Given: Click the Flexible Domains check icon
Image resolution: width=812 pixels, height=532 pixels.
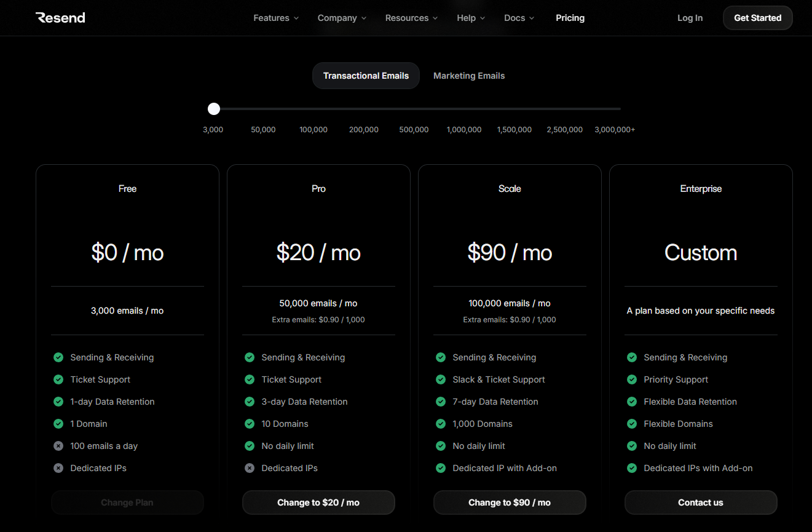Looking at the screenshot, I should pyautogui.click(x=632, y=424).
